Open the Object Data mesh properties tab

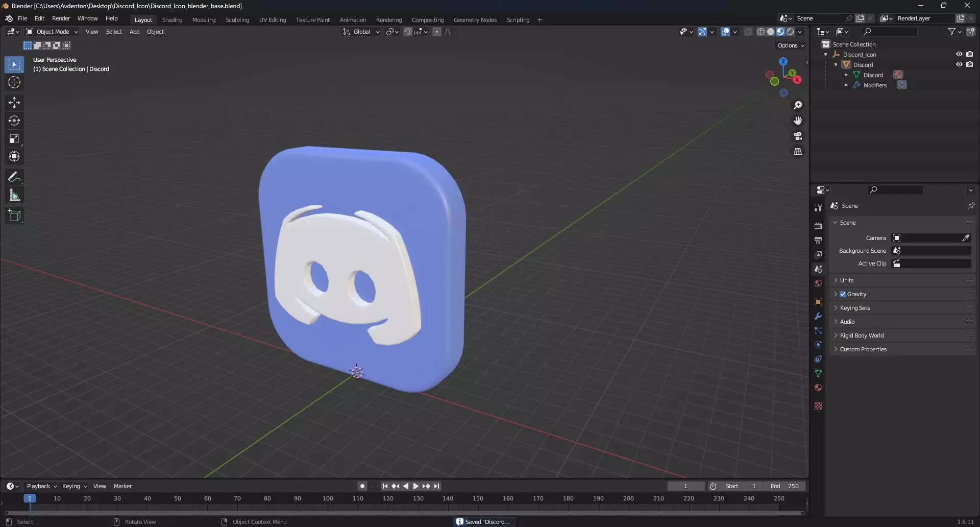click(818, 373)
